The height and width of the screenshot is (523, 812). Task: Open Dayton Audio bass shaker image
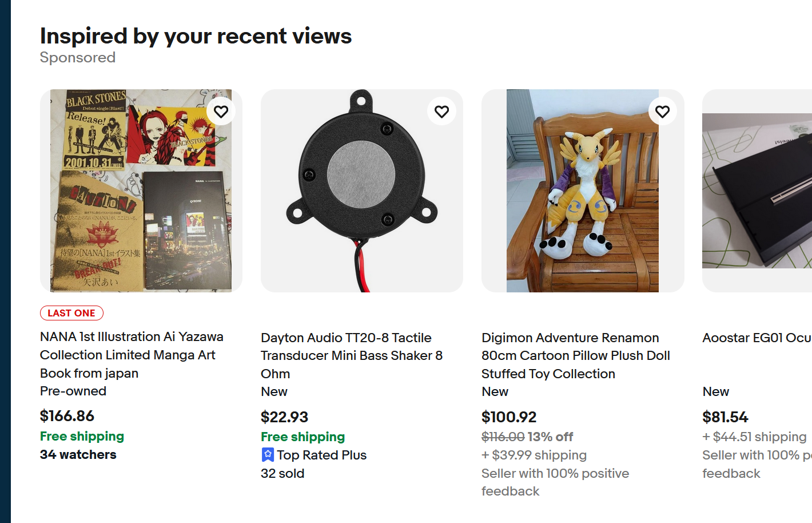(361, 191)
